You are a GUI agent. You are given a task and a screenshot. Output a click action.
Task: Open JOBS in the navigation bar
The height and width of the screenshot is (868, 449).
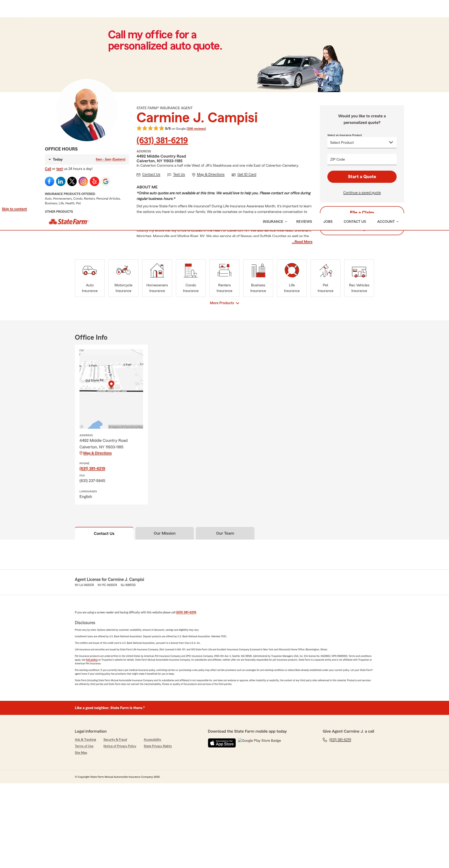coord(328,222)
